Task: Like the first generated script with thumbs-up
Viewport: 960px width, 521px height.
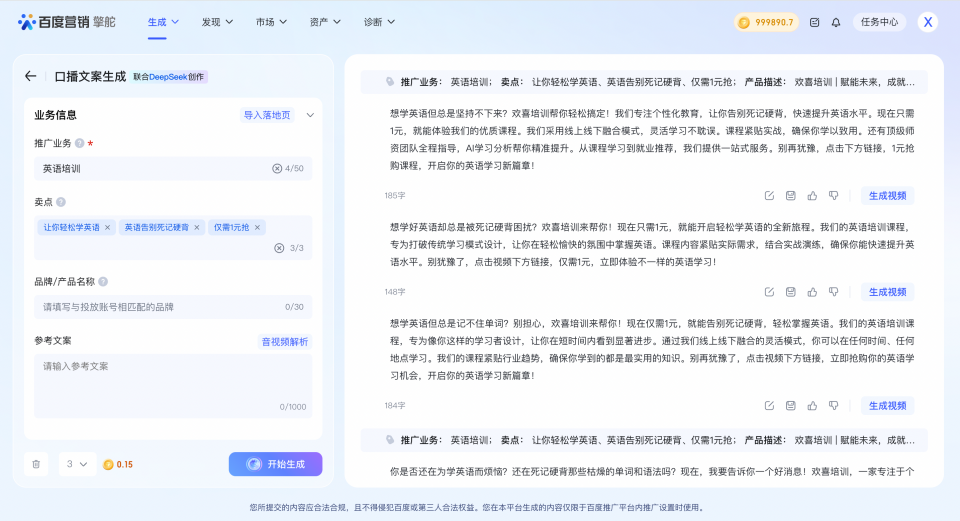Action: tap(812, 196)
